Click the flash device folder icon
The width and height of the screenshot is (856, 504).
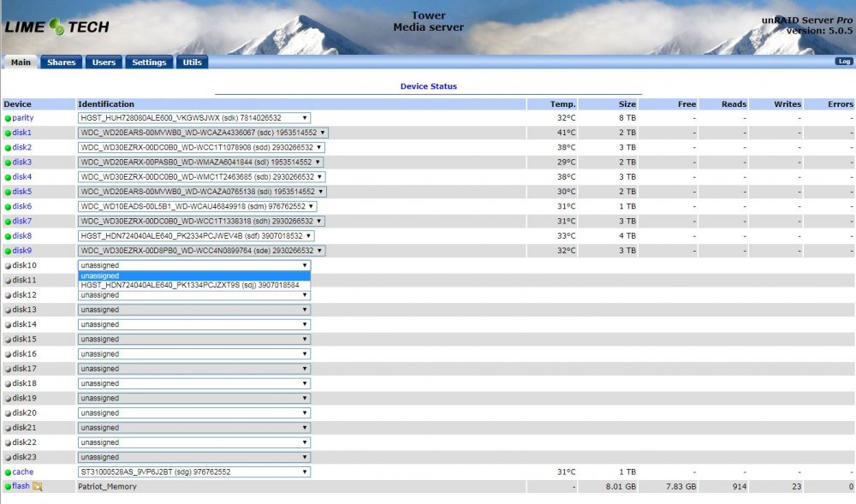tap(37, 487)
